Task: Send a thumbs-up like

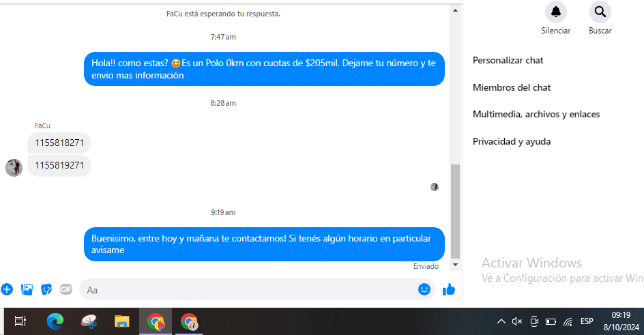Action: pyautogui.click(x=448, y=289)
